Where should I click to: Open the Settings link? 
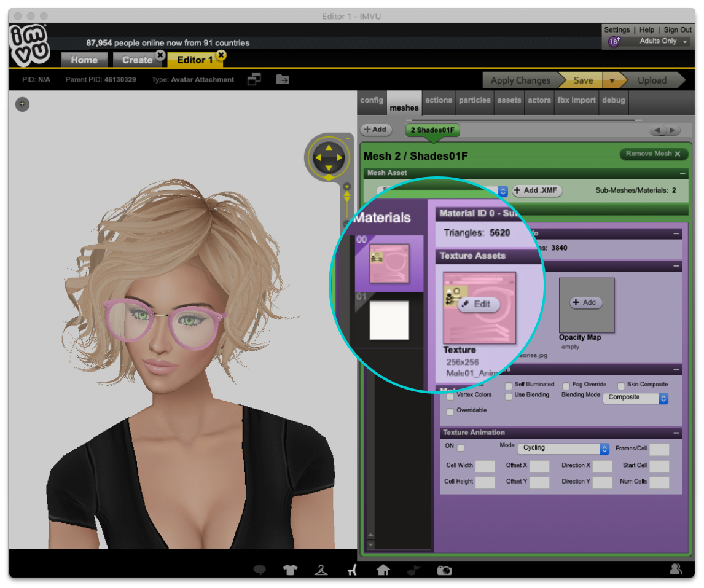[616, 29]
